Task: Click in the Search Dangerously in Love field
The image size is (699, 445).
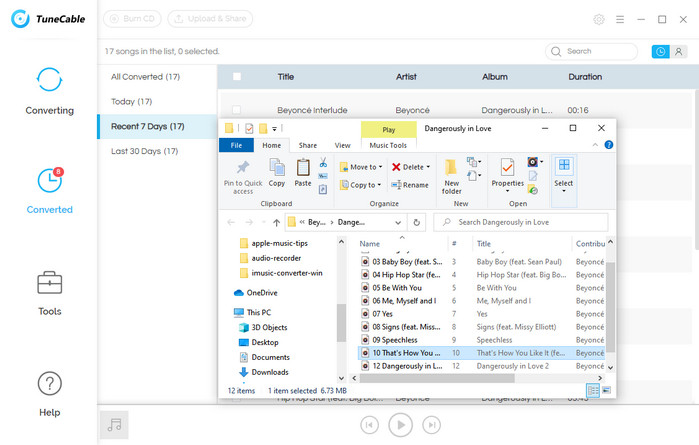Action: click(x=521, y=222)
